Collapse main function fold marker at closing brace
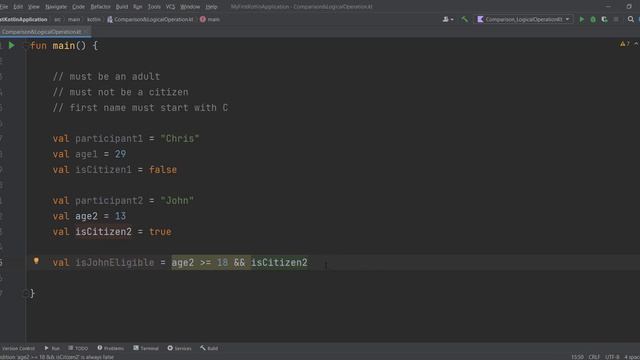640x360 pixels. (26, 293)
